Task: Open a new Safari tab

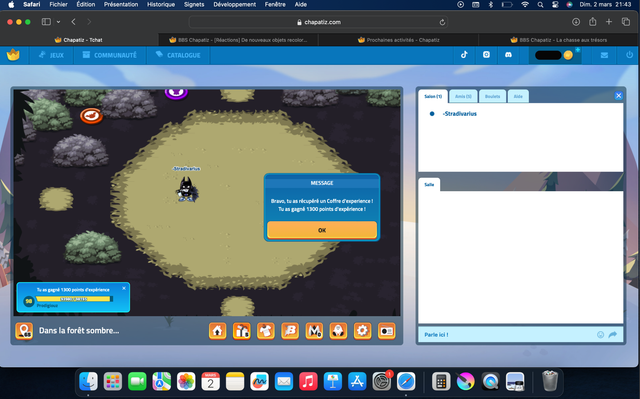Action: click(609, 22)
